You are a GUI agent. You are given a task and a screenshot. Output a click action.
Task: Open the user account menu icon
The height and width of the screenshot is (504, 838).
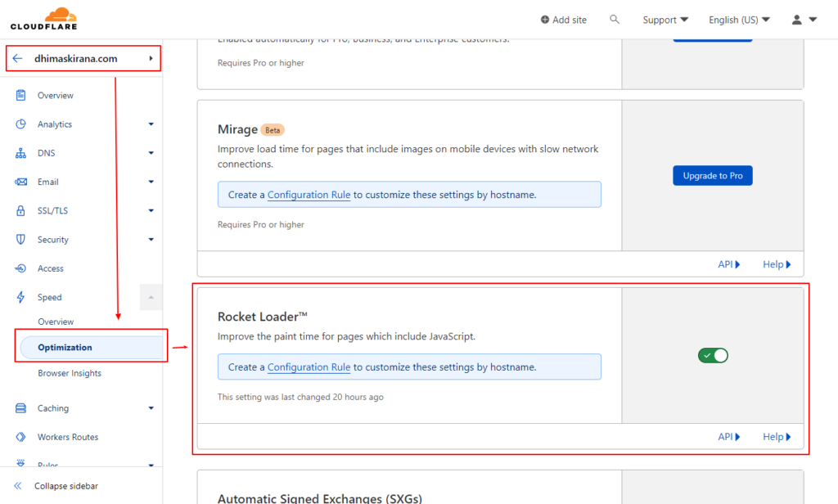pyautogui.click(x=804, y=20)
